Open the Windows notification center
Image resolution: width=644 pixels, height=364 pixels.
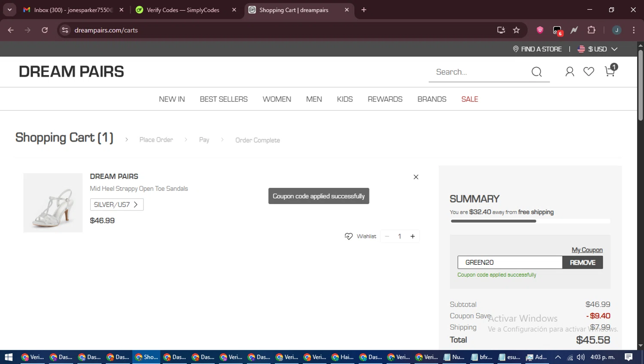(x=629, y=357)
